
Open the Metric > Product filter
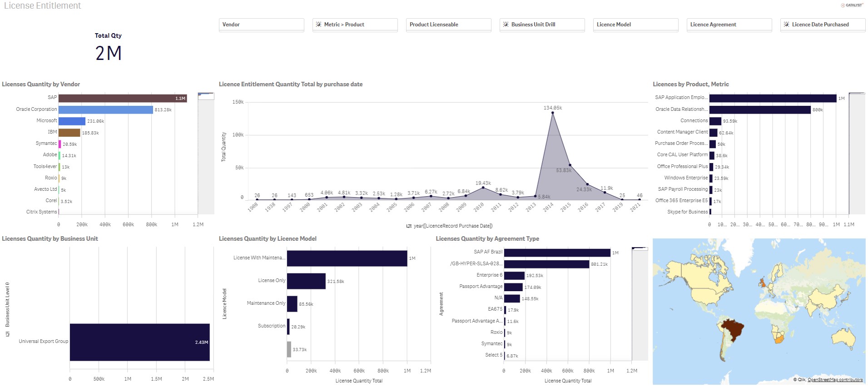click(x=355, y=25)
